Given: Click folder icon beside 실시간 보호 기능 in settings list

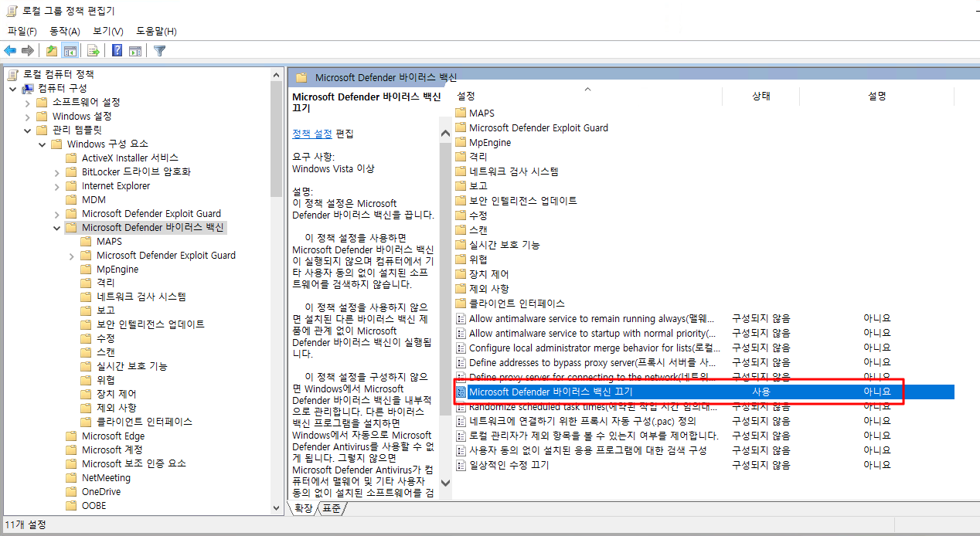Looking at the screenshot, I should point(461,244).
